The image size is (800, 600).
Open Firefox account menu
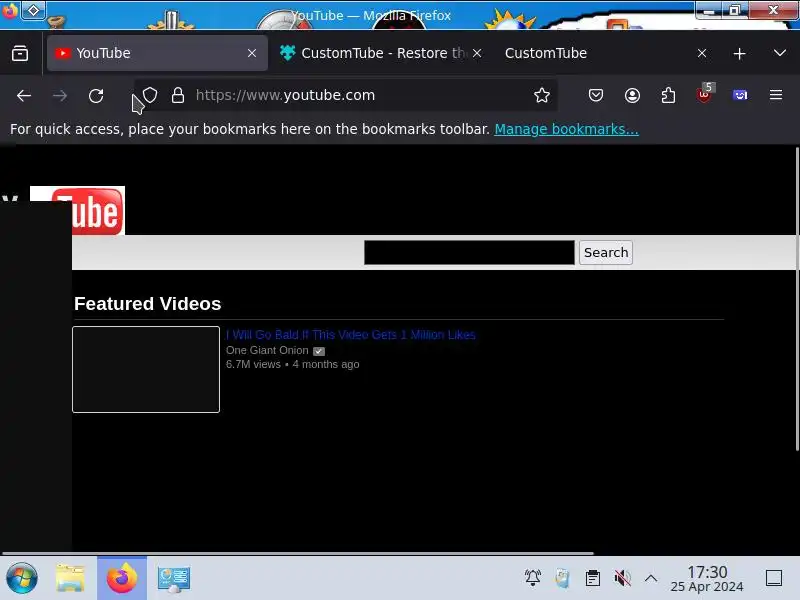tap(632, 95)
